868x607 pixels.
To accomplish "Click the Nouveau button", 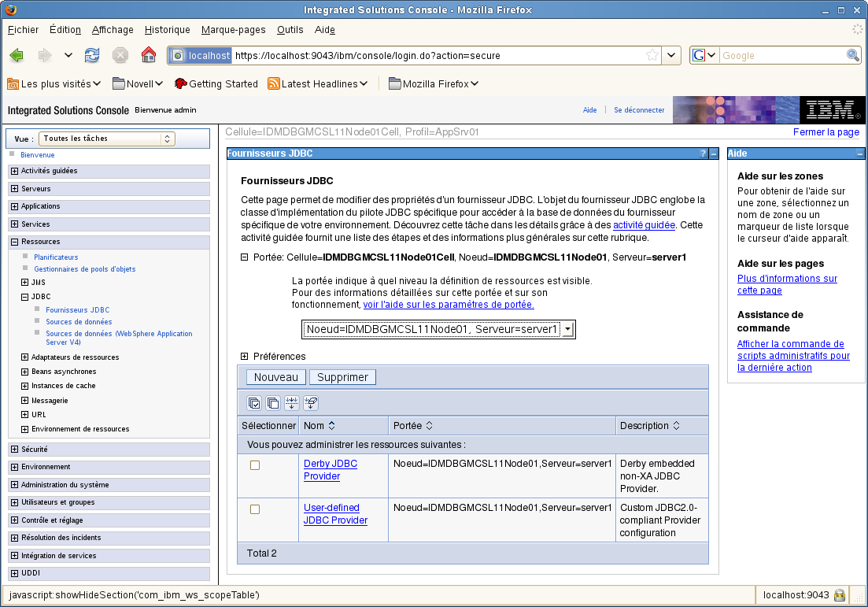I will [x=275, y=377].
